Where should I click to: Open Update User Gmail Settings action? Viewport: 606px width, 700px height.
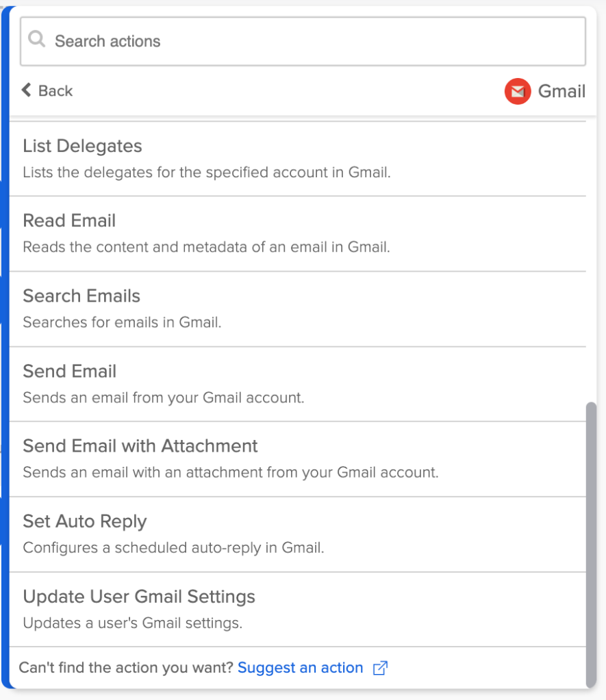[x=298, y=610]
